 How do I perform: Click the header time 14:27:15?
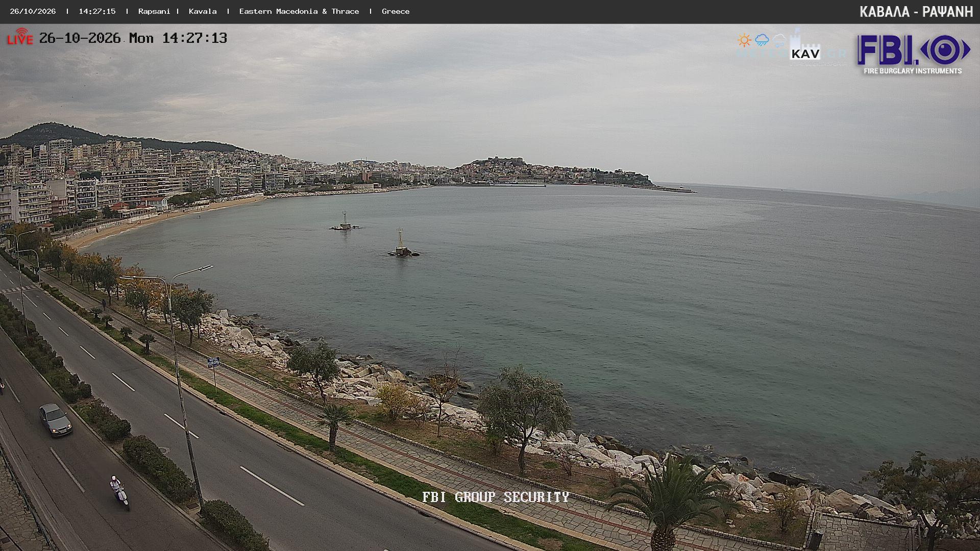pyautogui.click(x=97, y=11)
